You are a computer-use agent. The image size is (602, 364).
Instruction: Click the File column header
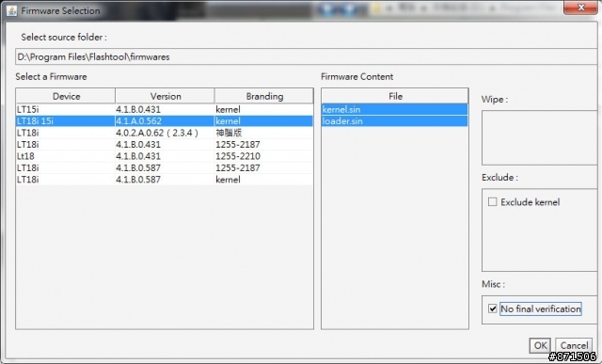395,96
